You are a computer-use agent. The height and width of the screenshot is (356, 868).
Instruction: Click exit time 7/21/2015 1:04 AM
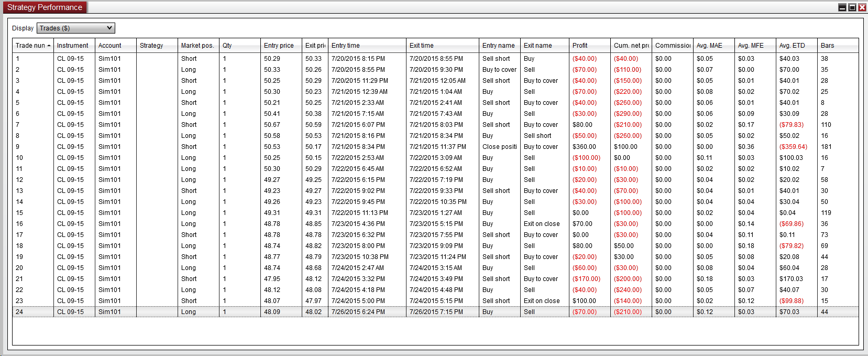click(x=436, y=92)
